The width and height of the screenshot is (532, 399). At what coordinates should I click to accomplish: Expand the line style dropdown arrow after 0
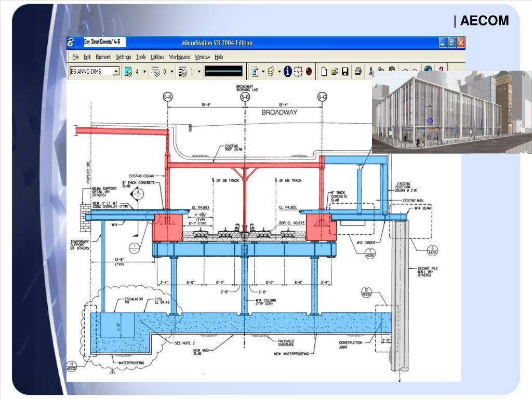171,72
